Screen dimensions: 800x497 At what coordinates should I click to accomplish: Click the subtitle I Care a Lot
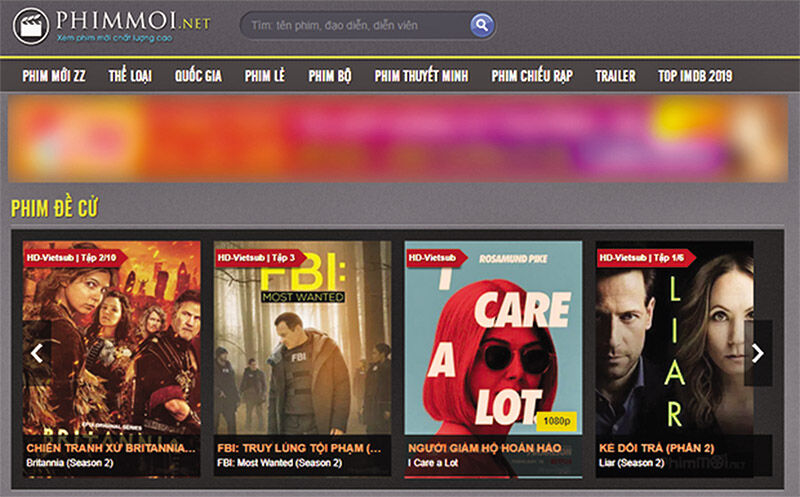433,463
